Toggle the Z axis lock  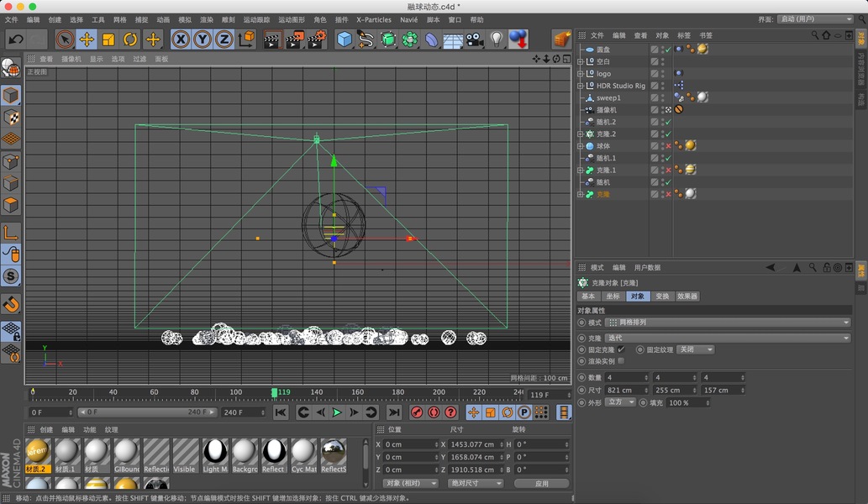[224, 39]
